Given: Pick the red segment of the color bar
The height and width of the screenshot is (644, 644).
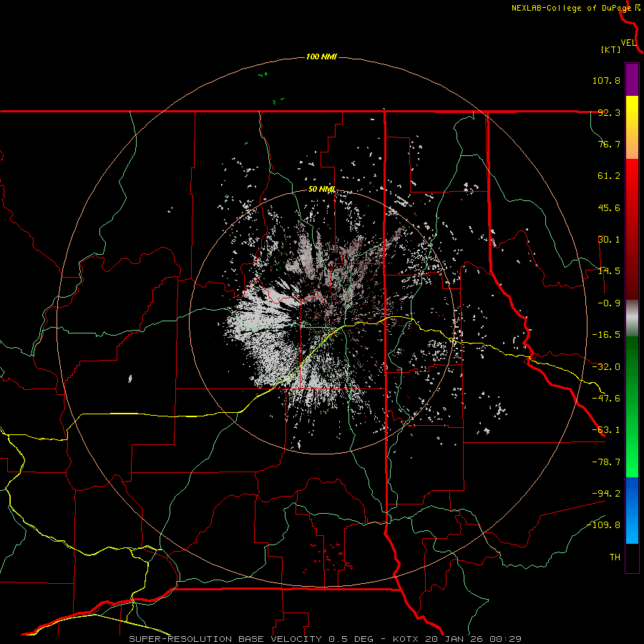Looking at the screenshot, I should [632, 229].
